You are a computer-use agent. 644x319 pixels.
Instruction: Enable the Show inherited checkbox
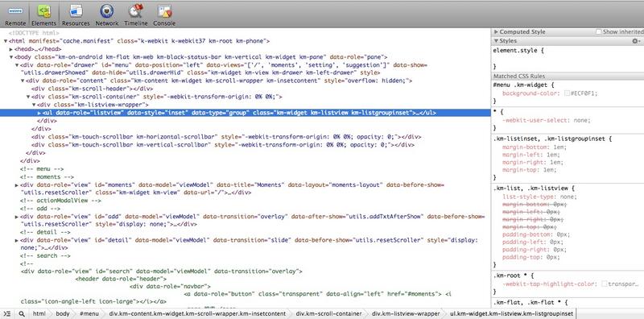tap(598, 31)
